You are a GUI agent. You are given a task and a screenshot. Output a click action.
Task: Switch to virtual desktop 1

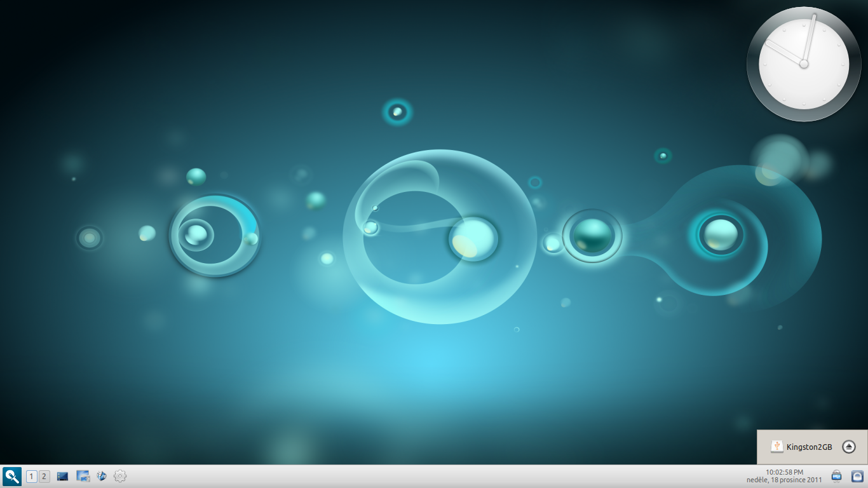[32, 477]
